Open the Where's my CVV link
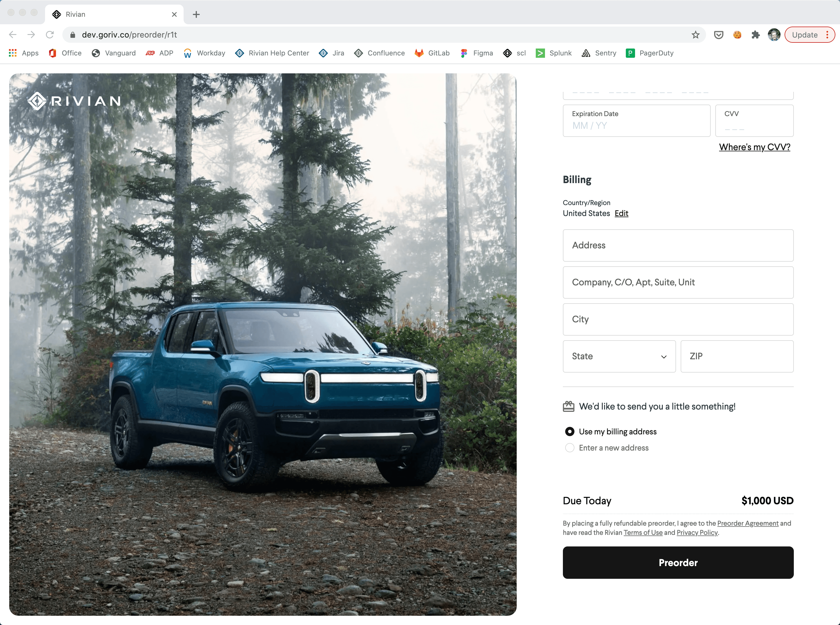 [754, 147]
